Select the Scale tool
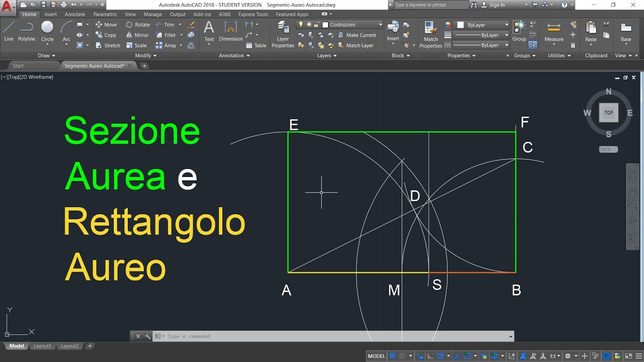Viewport: 644px width, 362px height. coord(136,45)
